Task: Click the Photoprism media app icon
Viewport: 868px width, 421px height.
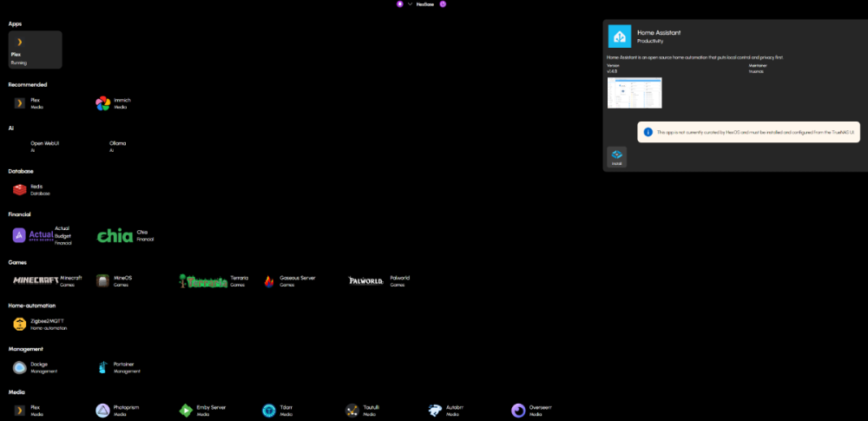Action: (103, 410)
